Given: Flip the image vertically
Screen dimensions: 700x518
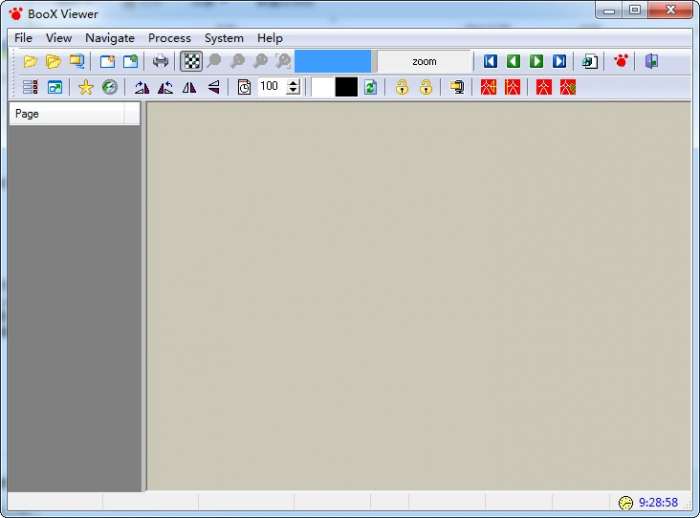Looking at the screenshot, I should (213, 87).
